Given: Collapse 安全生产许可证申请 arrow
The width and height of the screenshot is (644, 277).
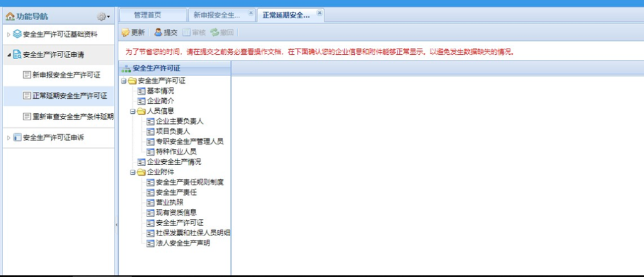Looking at the screenshot, I should (x=9, y=55).
